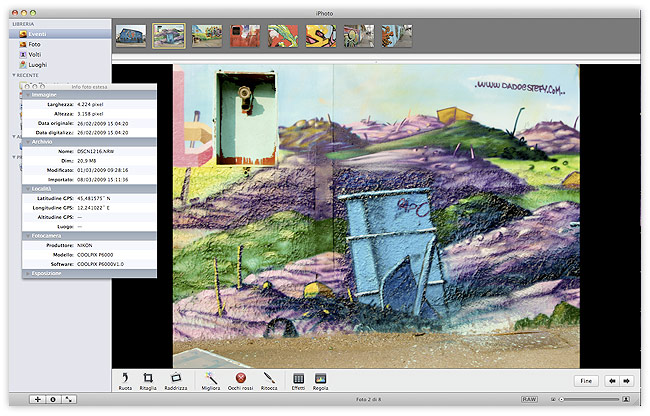Choose the Occhi rossi red-eye tool
This screenshot has width=650, height=416.
tap(240, 381)
